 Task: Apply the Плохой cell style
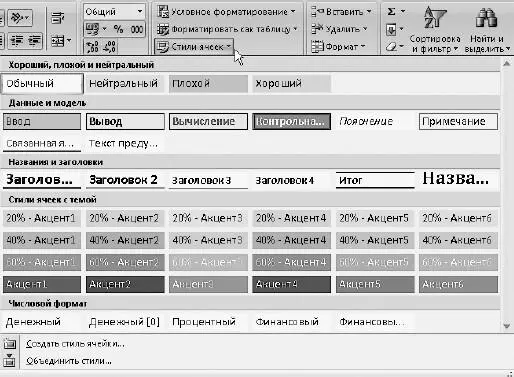tap(208, 83)
